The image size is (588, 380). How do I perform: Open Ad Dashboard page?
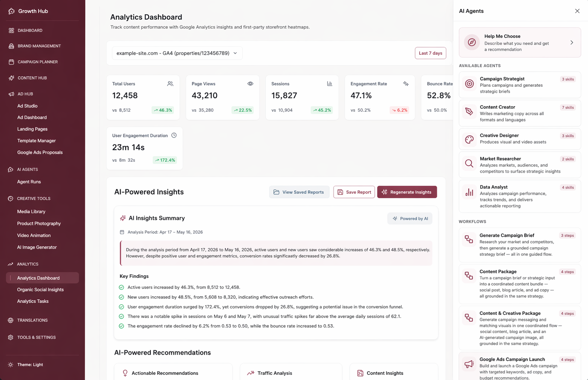coord(32,118)
